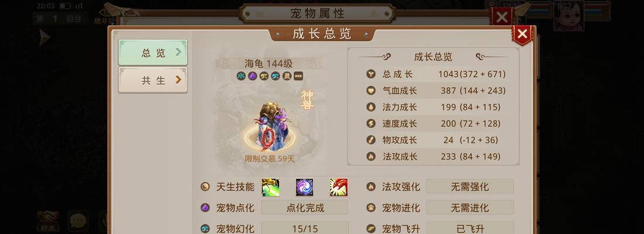
Task: Click the play arrow icon below round counter
Action: tap(44, 38)
